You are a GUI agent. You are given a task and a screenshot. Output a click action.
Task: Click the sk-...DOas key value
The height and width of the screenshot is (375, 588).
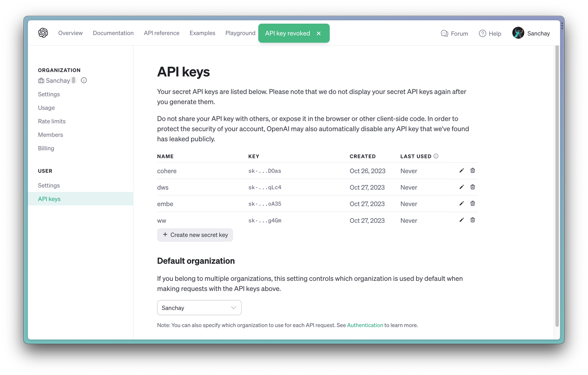pyautogui.click(x=265, y=171)
